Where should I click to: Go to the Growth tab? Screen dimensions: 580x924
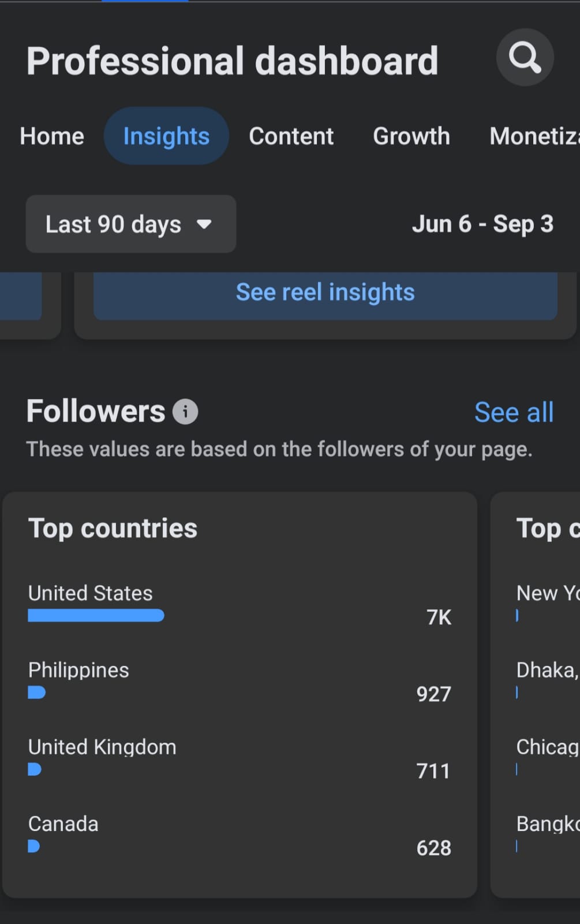pyautogui.click(x=411, y=136)
